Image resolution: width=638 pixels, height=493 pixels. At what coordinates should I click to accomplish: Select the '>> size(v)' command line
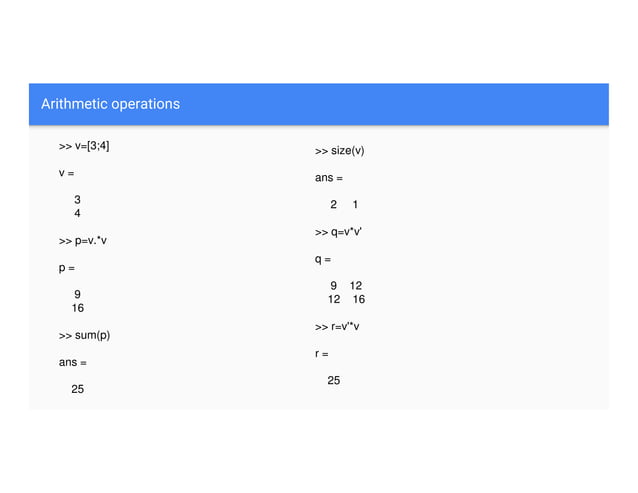click(x=339, y=151)
